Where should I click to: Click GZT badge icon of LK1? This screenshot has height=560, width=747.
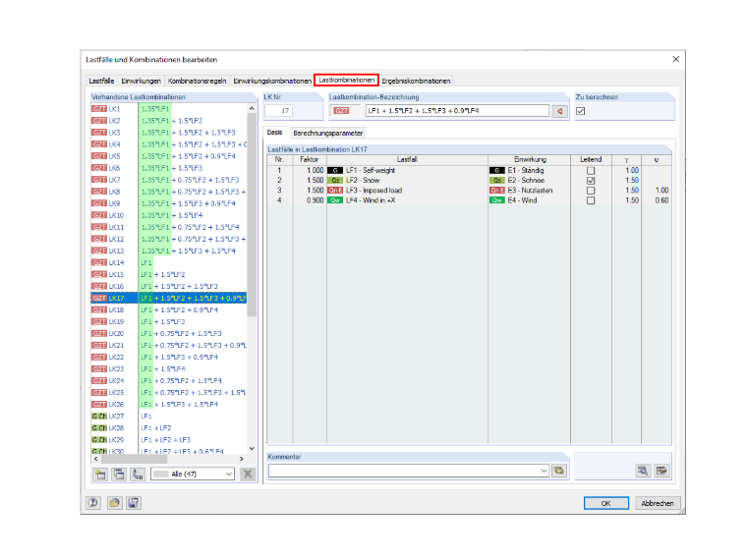(x=99, y=109)
